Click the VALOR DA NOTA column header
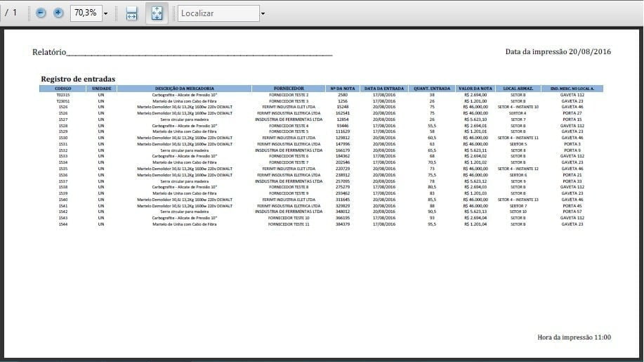 [475, 89]
